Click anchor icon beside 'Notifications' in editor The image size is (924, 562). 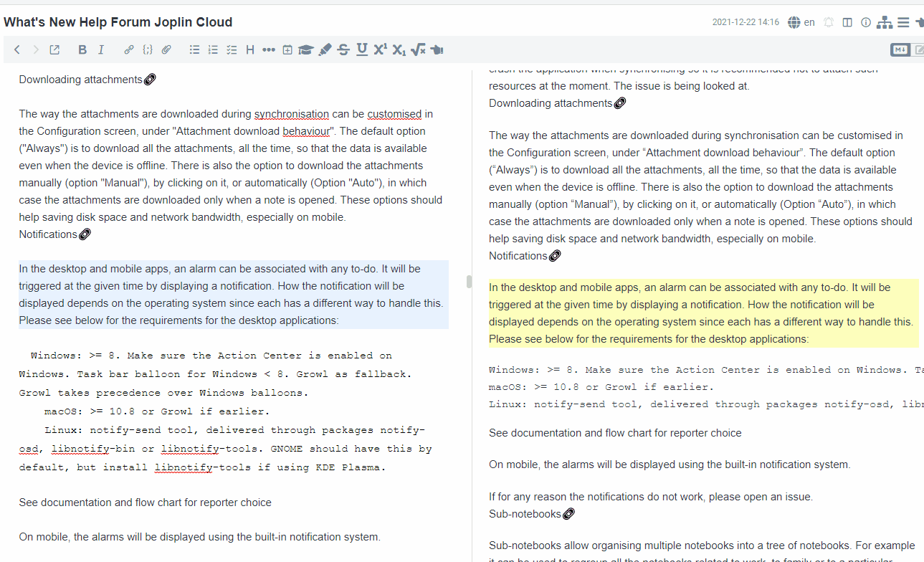(85, 234)
